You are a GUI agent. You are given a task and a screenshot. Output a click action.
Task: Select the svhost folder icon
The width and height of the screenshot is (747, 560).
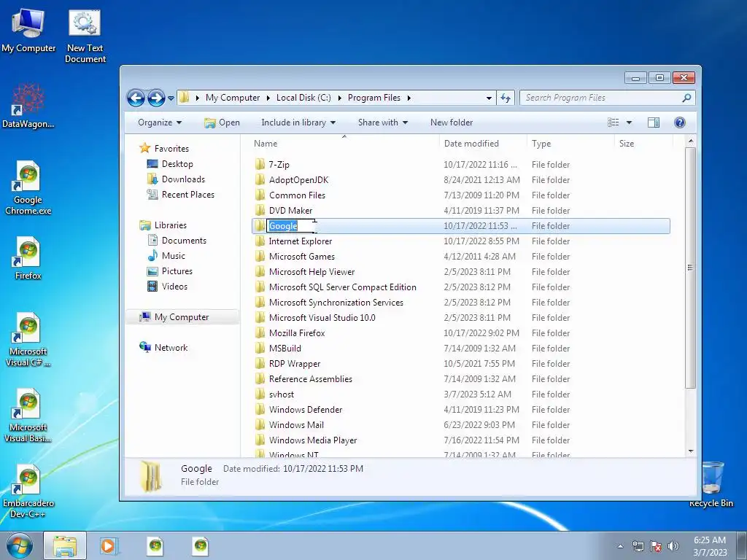(260, 394)
